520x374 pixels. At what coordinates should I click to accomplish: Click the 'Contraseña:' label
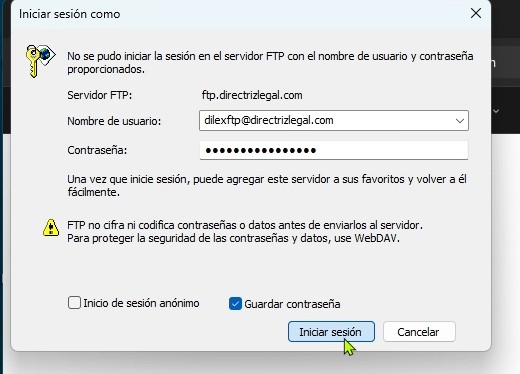[x=97, y=150]
